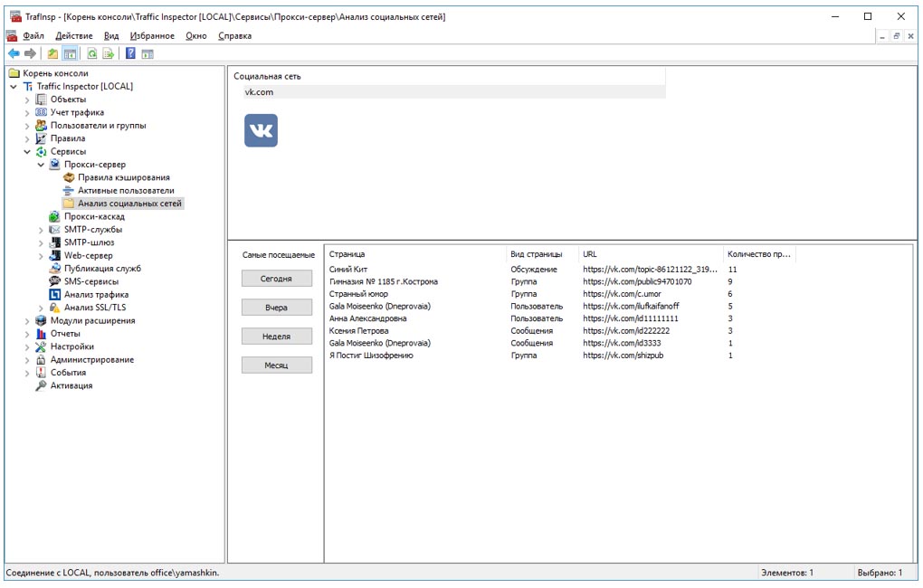
Task: Expand the Анализ SSL/TLS tree node
Action: point(41,308)
